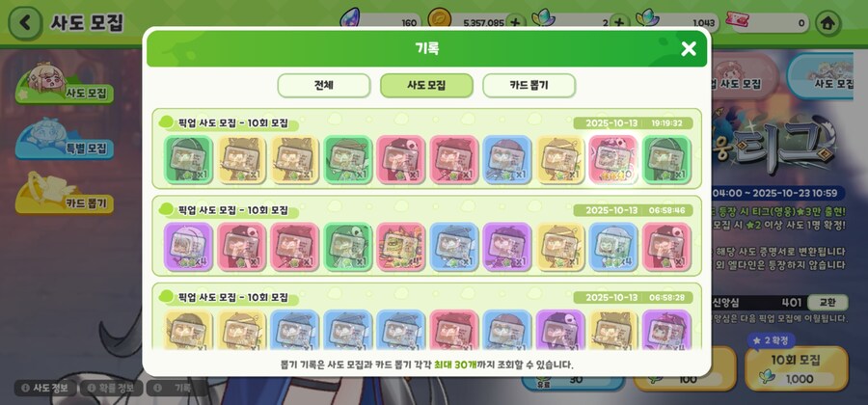
Task: Tap the first purple card in 06:58:46 record
Action: point(188,247)
